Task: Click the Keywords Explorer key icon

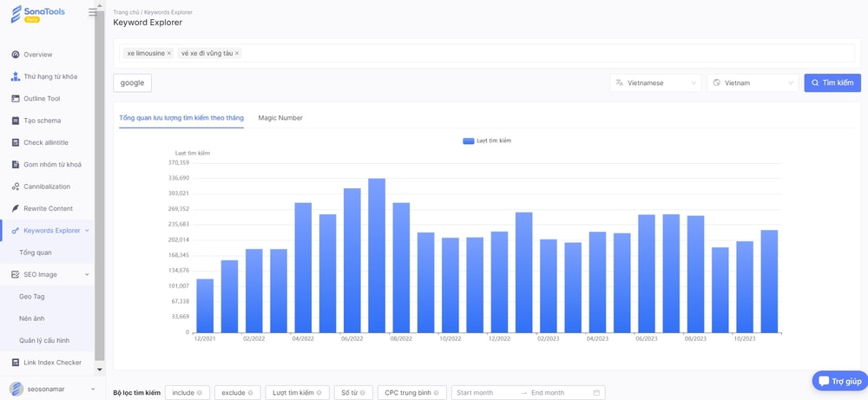Action: 16,231
